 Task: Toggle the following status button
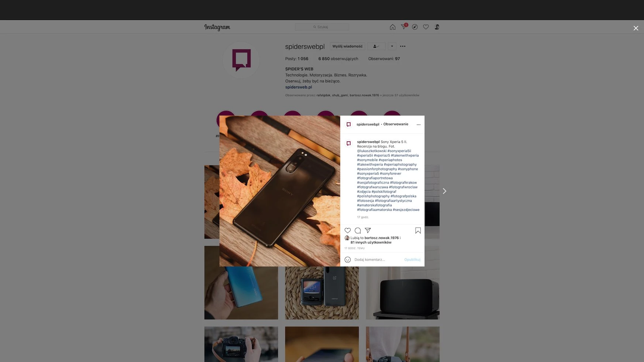click(376, 46)
